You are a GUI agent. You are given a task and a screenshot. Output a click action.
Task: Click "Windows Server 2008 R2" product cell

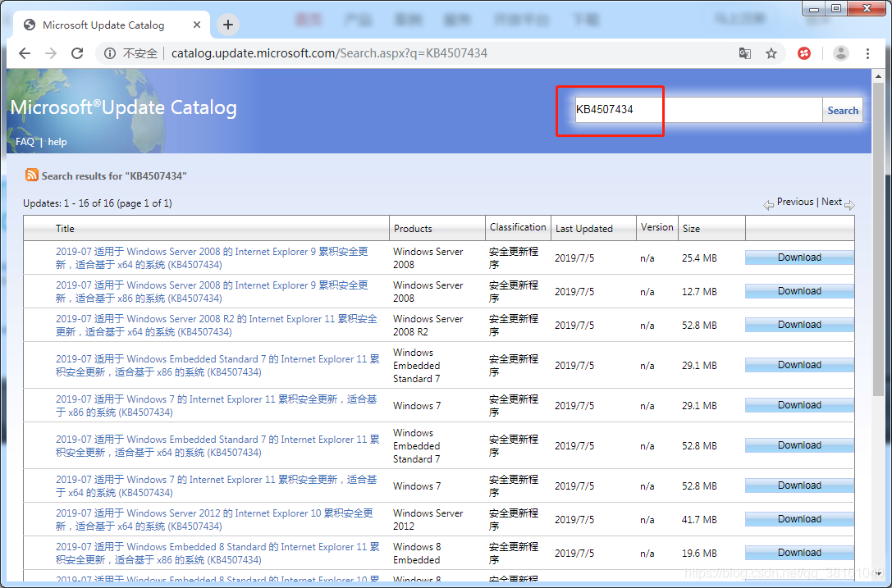428,326
